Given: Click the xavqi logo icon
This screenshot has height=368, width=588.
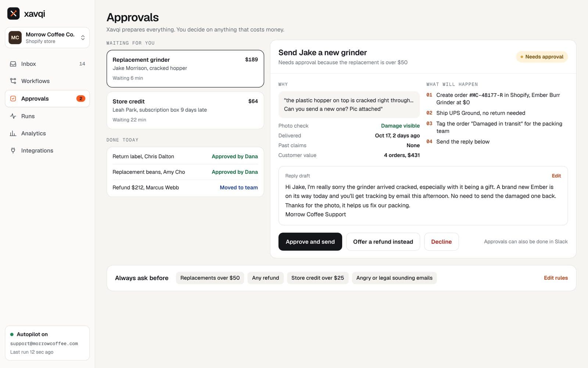Looking at the screenshot, I should [x=14, y=14].
